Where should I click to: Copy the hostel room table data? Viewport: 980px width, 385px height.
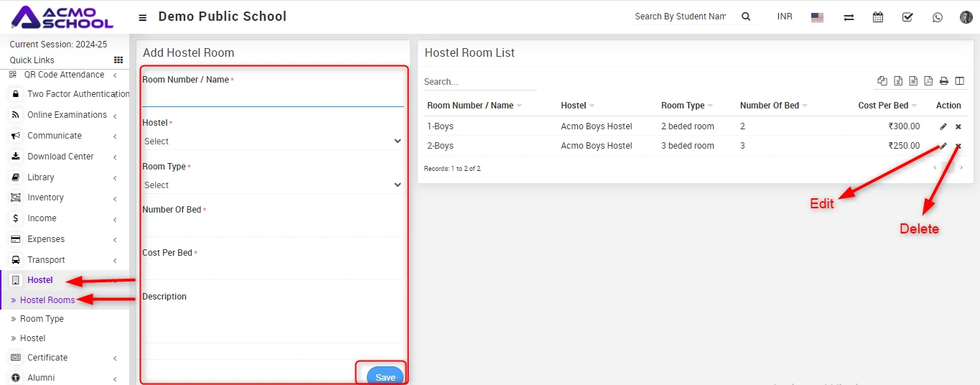click(x=882, y=81)
